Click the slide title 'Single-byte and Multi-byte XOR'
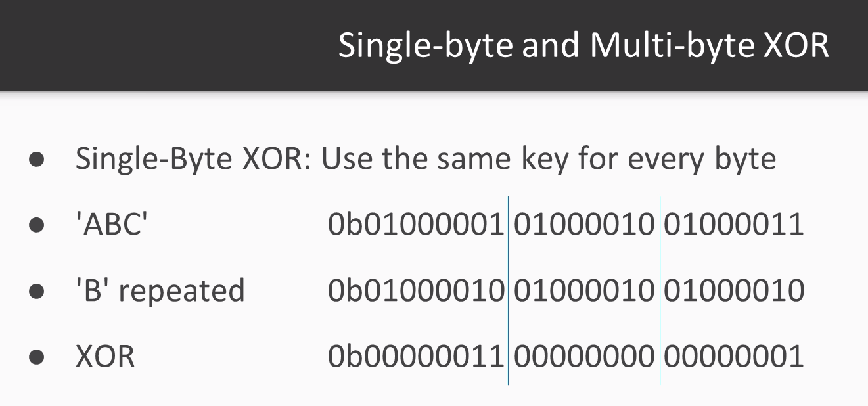The image size is (868, 406). pos(583,45)
